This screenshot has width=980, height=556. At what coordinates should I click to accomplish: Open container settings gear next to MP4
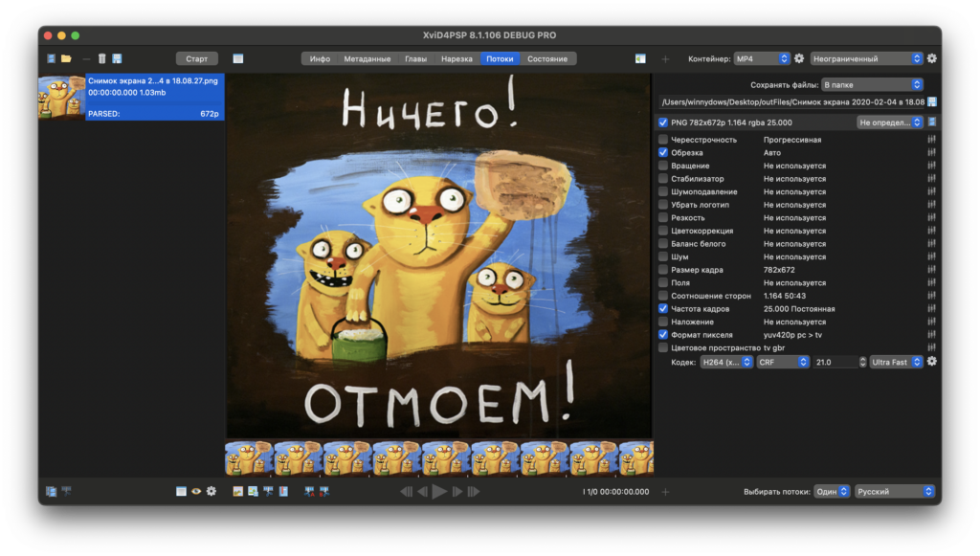[x=799, y=58]
